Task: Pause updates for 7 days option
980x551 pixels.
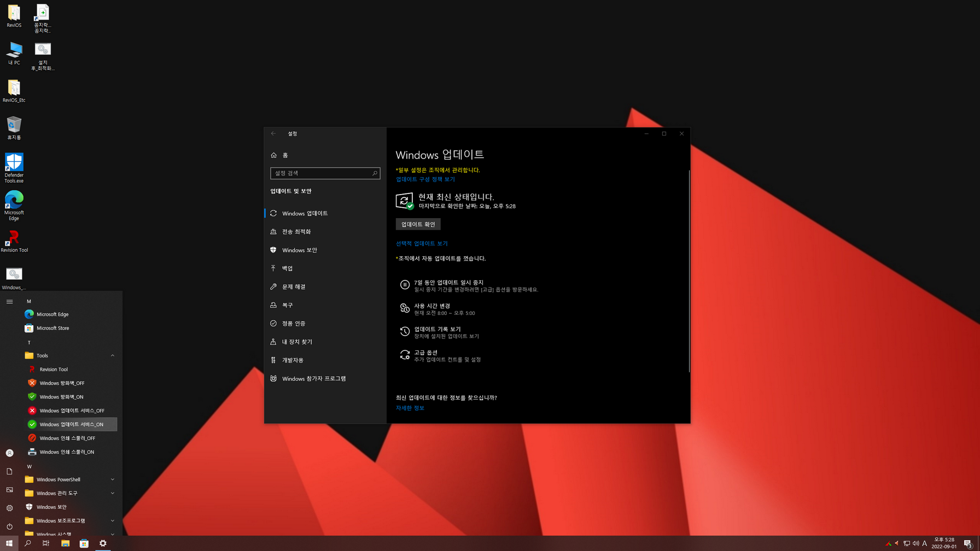Action: (x=469, y=285)
